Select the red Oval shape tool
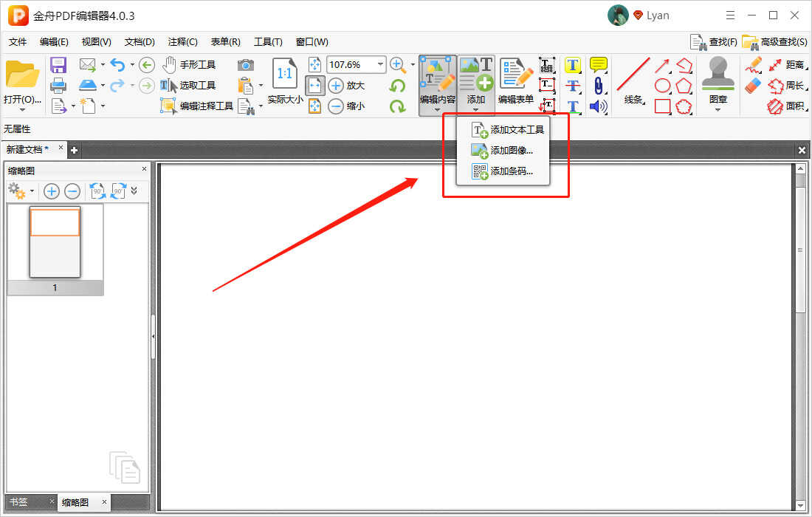 [x=662, y=86]
